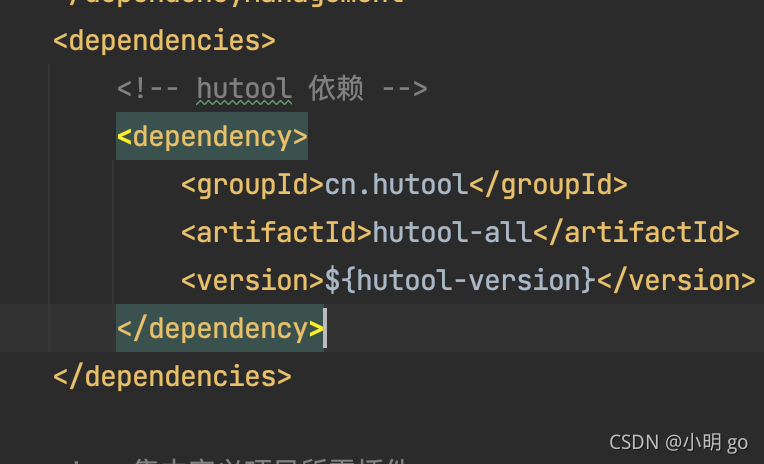Viewport: 764px width, 464px height.
Task: Click the 'hutool 依赖' comment line
Action: pos(272,89)
